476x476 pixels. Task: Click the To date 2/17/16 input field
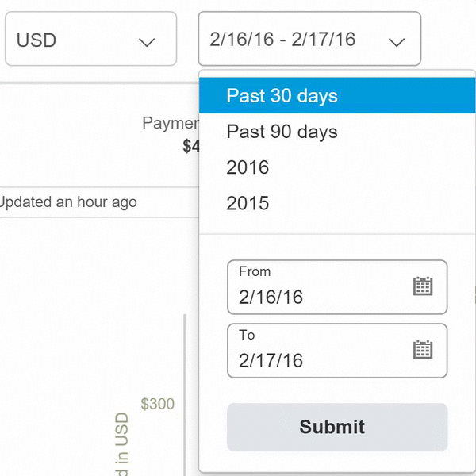tap(337, 351)
